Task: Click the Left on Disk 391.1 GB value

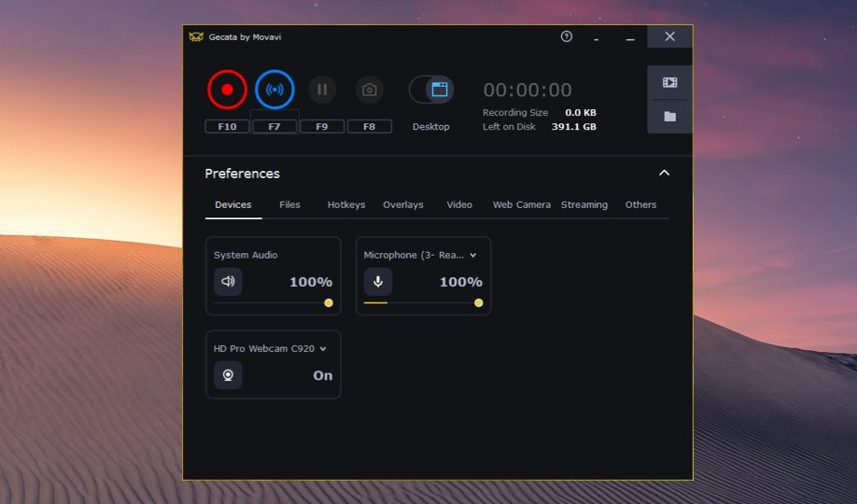Action: click(574, 127)
